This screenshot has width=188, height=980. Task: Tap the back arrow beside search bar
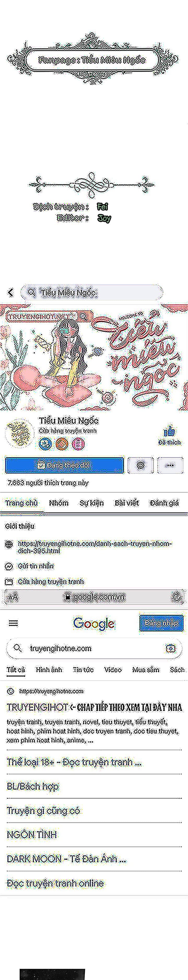coord(10,292)
